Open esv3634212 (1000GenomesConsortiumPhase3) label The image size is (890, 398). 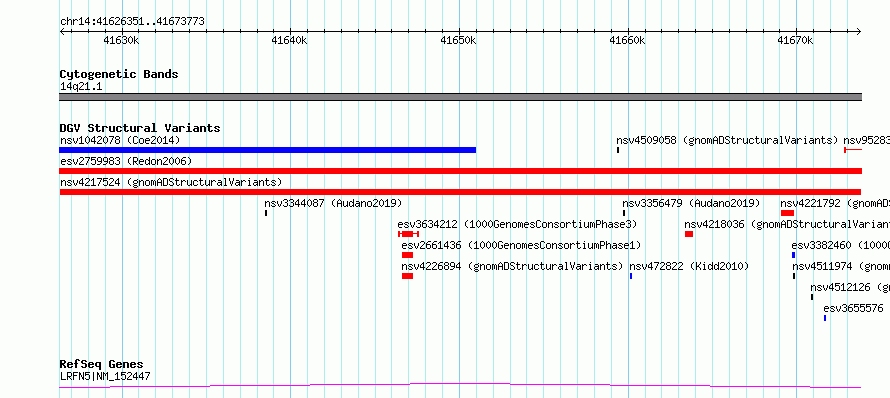(x=517, y=224)
